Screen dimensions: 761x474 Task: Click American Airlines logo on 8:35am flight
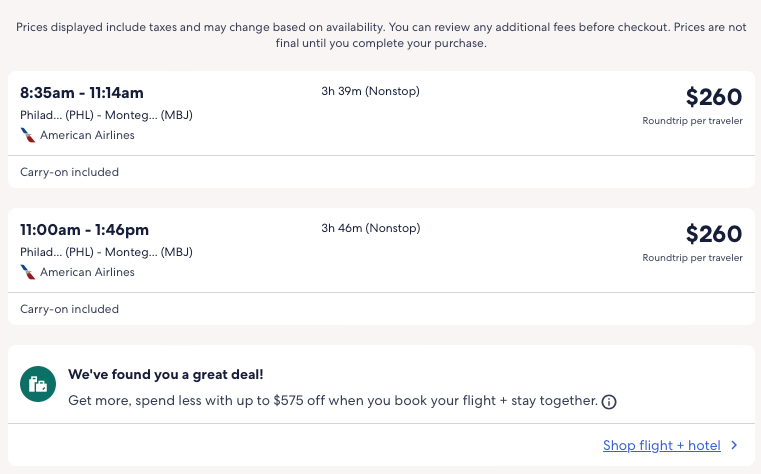click(x=27, y=135)
